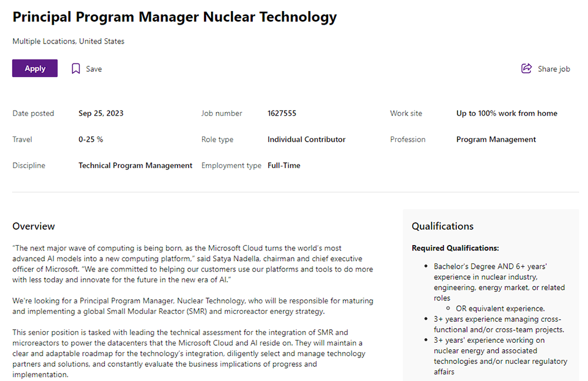588x381 pixels.
Task: Select the Full-Time employment type value
Action: (284, 165)
